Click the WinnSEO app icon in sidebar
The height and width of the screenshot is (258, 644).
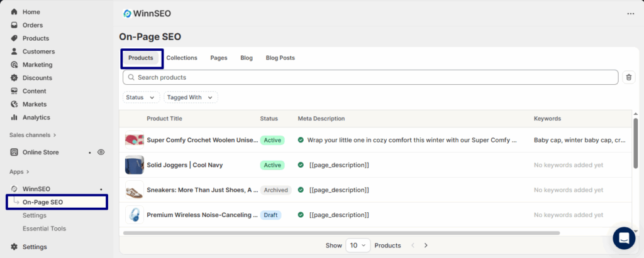pos(14,189)
